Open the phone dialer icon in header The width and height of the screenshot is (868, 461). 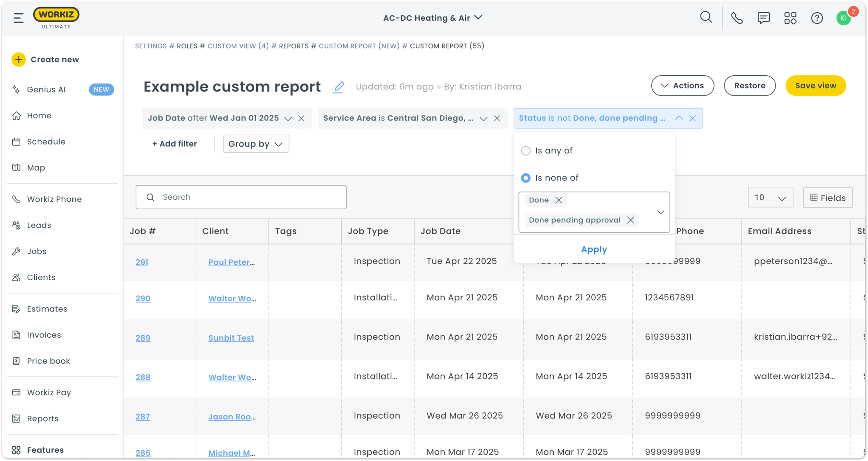click(737, 18)
